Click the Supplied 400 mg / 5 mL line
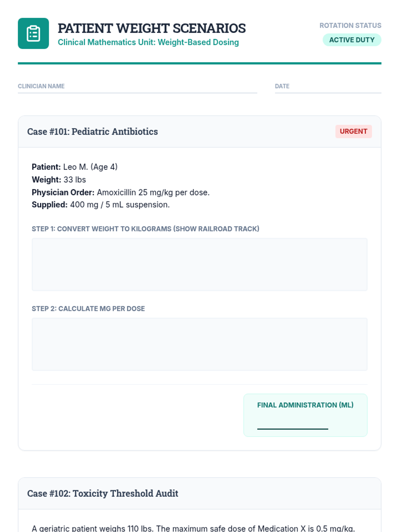Screen dimensions: 399x532 (101, 205)
